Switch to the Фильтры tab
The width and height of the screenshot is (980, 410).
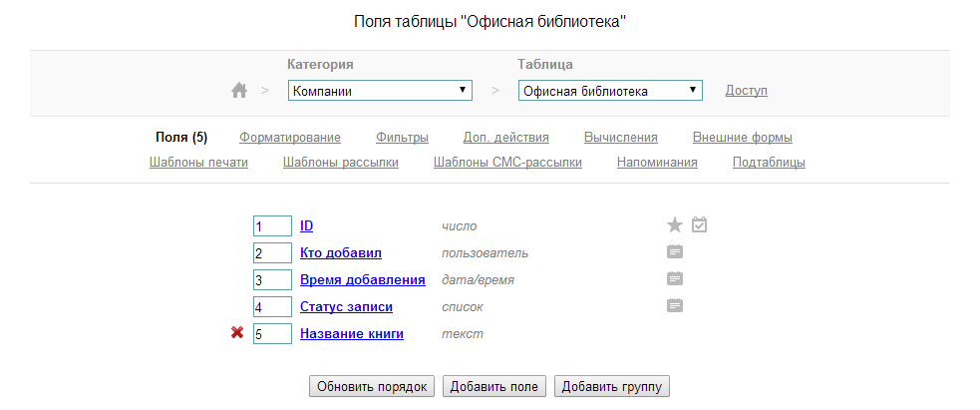click(x=402, y=138)
